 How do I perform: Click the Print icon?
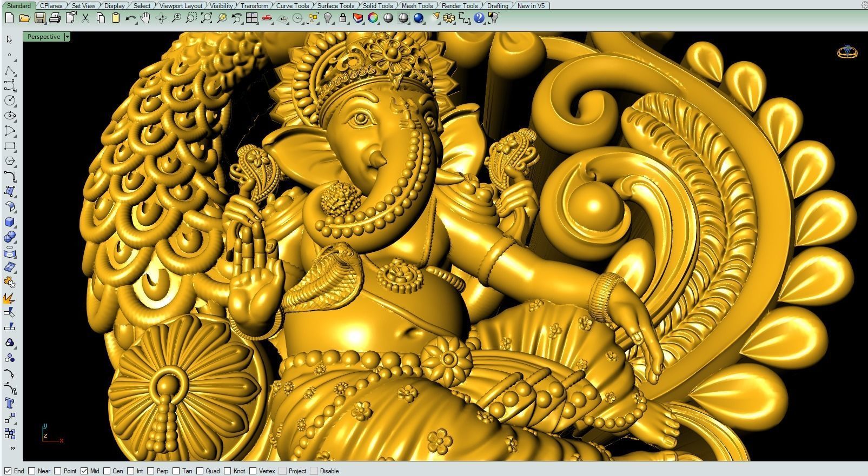55,18
